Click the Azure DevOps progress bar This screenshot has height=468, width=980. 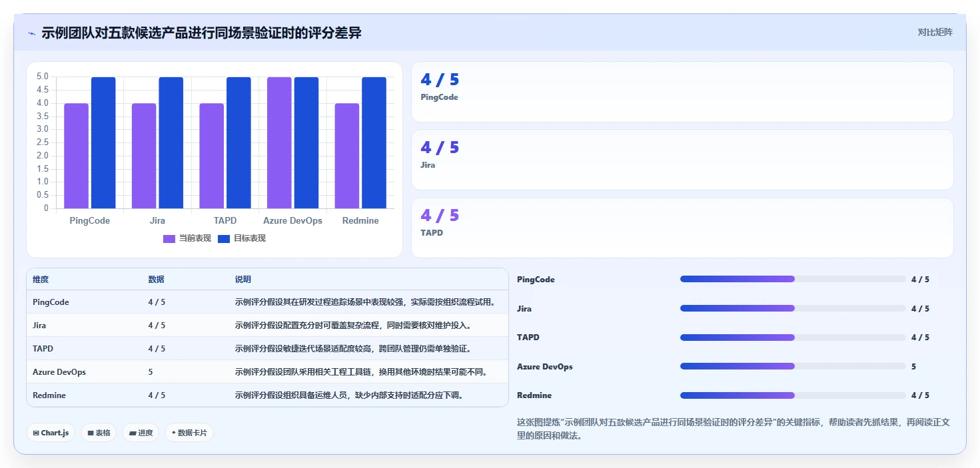pyautogui.click(x=793, y=366)
